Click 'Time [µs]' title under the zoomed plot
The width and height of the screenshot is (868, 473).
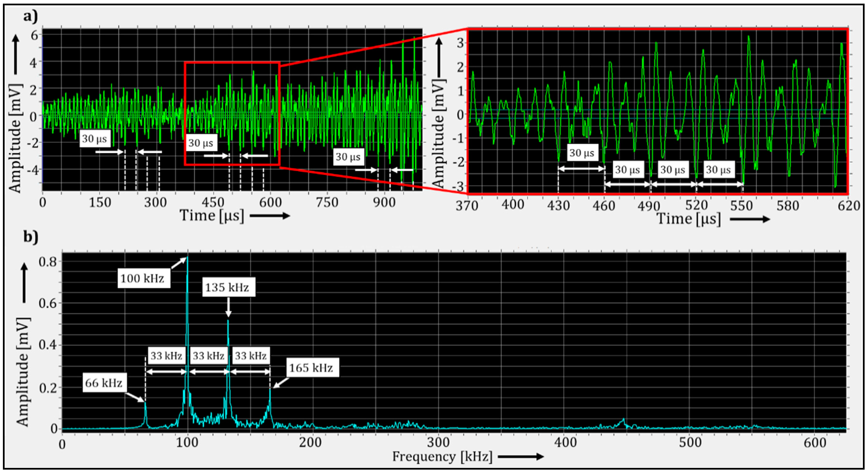point(689,219)
